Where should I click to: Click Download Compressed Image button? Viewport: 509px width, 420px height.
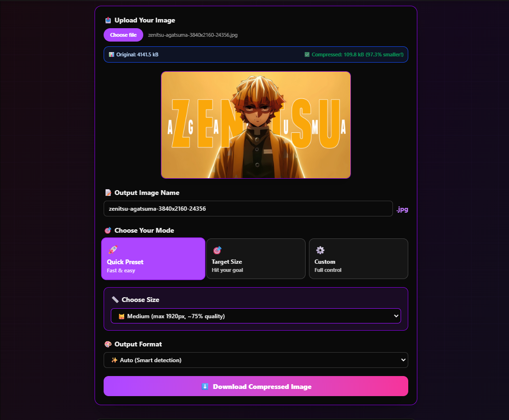tap(255, 386)
